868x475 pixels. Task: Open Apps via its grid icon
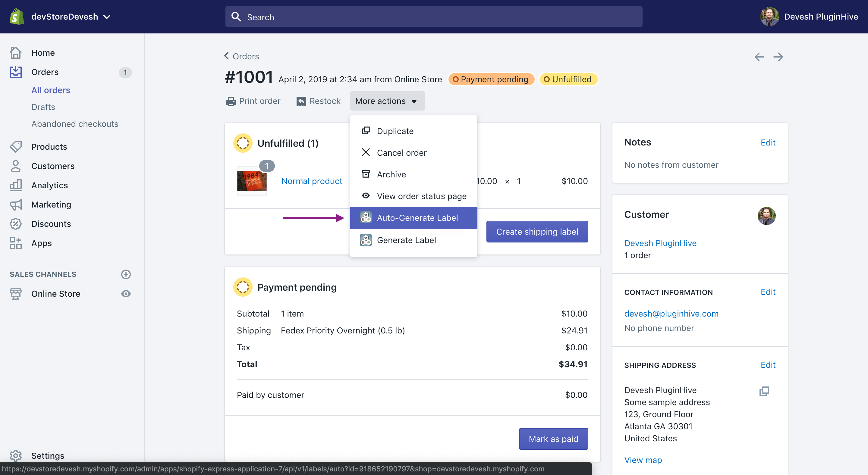16,243
